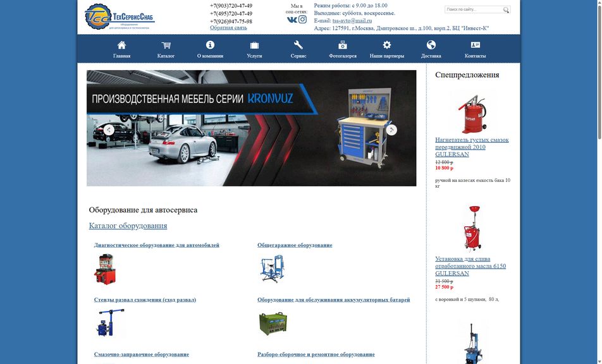Open Оборудование для обслуживания аккумуляторных батарей link
Image resolution: width=602 pixels, height=364 pixels.
pos(334,300)
